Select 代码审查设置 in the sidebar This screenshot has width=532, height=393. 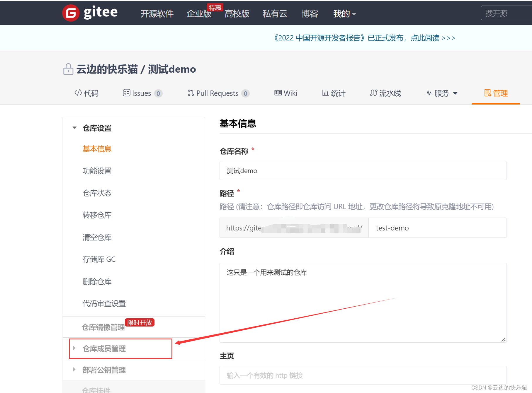104,303
